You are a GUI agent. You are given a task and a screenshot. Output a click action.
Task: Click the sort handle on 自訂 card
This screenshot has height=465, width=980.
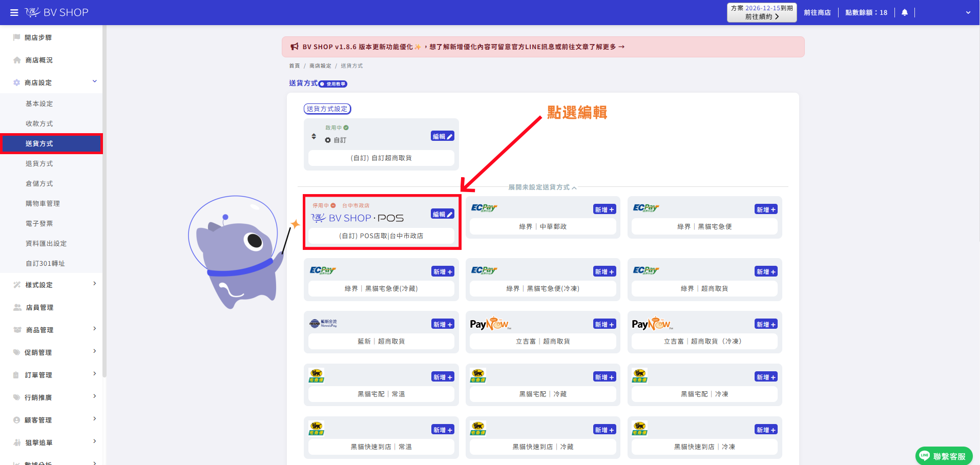[314, 136]
